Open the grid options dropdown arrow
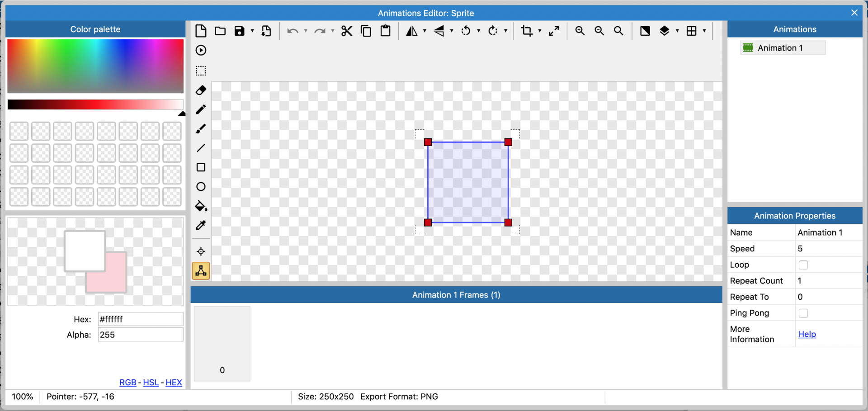 704,31
